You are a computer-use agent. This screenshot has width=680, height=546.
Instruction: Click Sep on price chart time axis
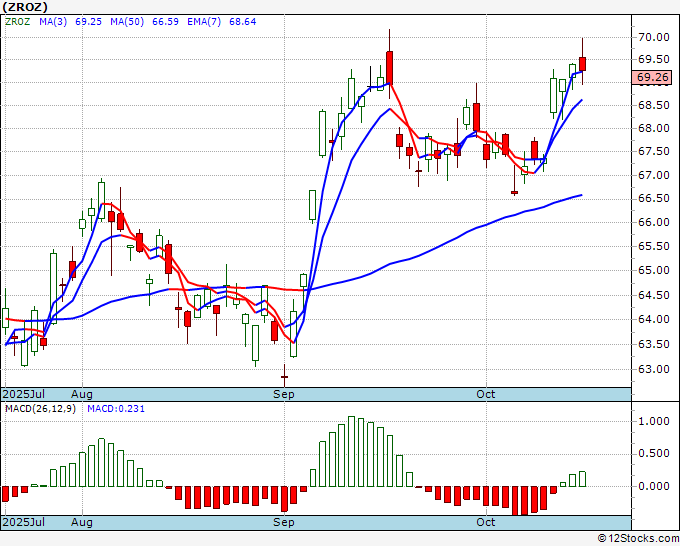(284, 394)
